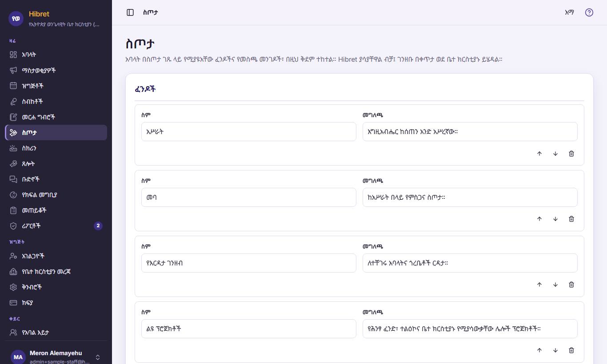
Task: Move the መባ fund down
Action: click(555, 219)
